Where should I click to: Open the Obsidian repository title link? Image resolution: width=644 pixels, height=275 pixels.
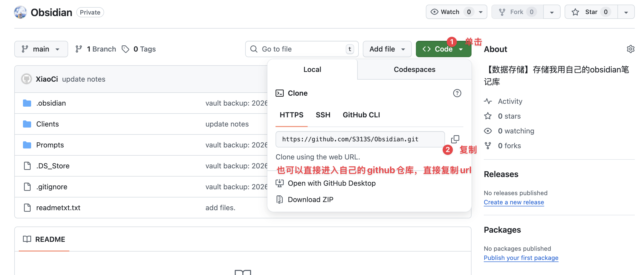pyautogui.click(x=51, y=12)
